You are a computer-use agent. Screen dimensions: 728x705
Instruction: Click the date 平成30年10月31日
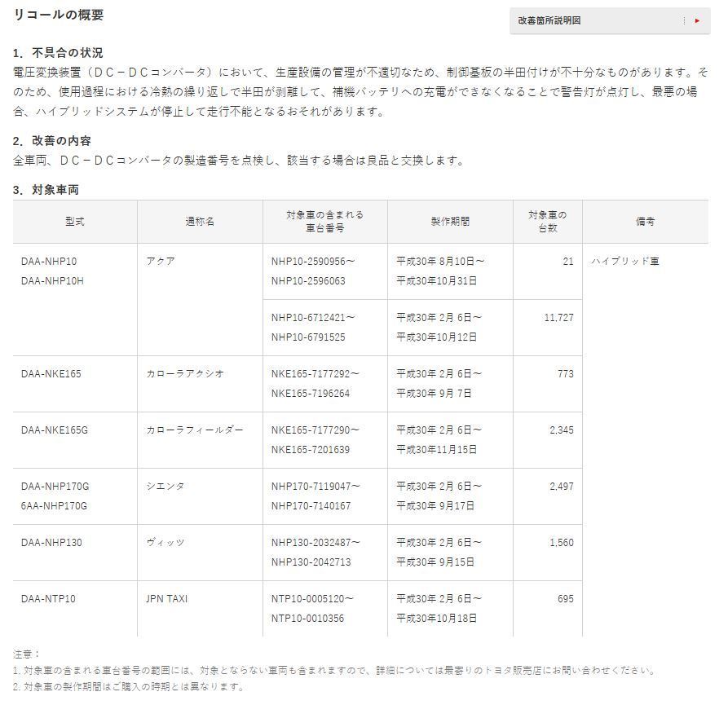pos(436,281)
